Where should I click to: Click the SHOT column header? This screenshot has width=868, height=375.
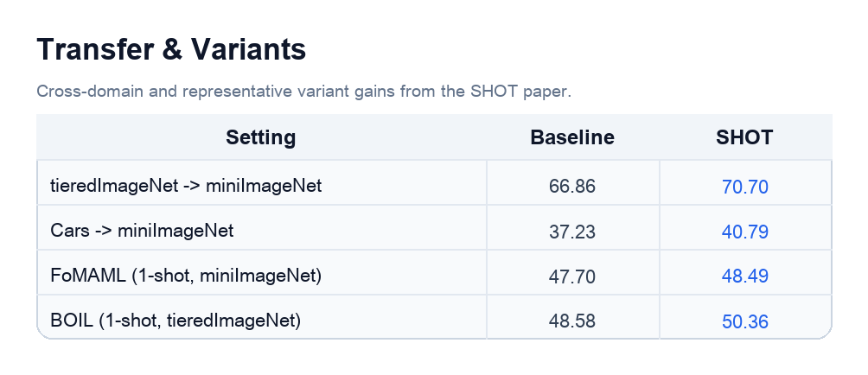coord(744,137)
